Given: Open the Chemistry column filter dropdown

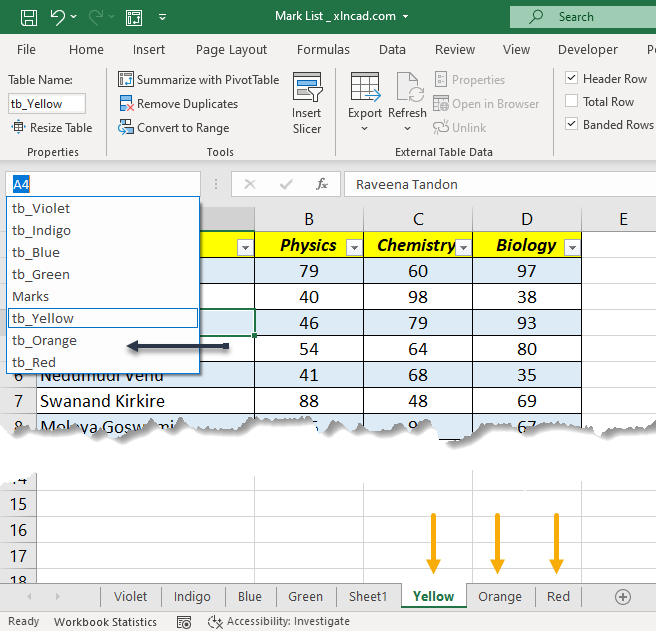Looking at the screenshot, I should tap(463, 248).
